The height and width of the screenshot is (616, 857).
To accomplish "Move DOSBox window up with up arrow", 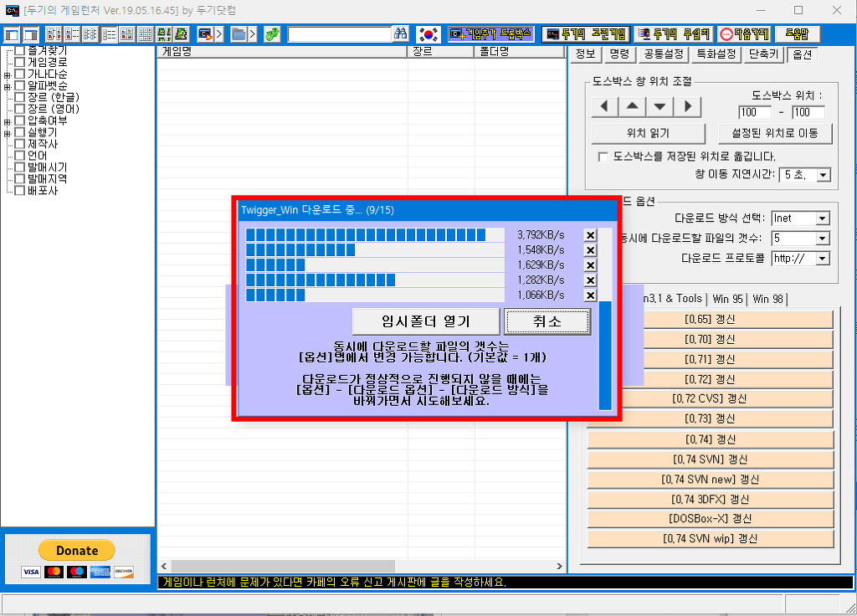I will tap(633, 106).
